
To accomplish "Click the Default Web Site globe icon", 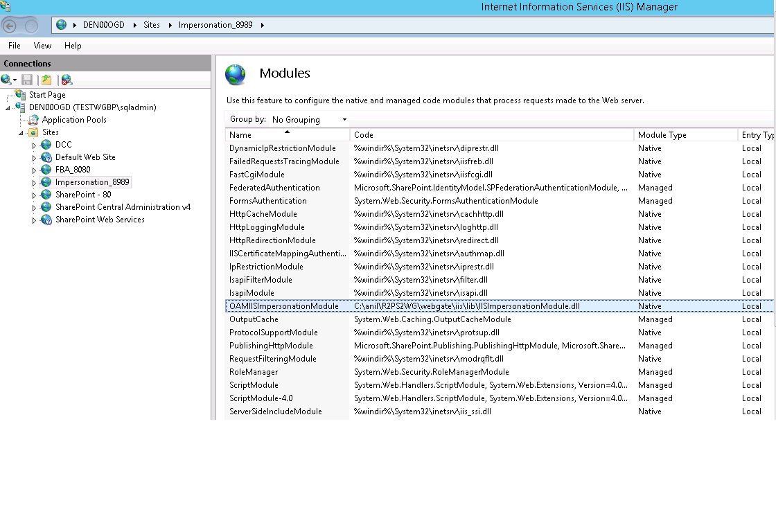I will click(x=46, y=157).
